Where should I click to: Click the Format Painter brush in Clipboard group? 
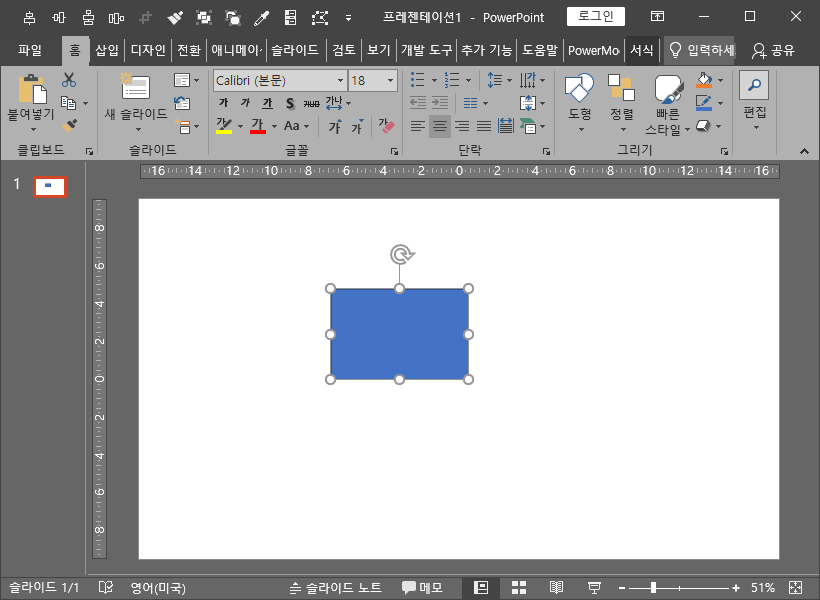[x=69, y=126]
